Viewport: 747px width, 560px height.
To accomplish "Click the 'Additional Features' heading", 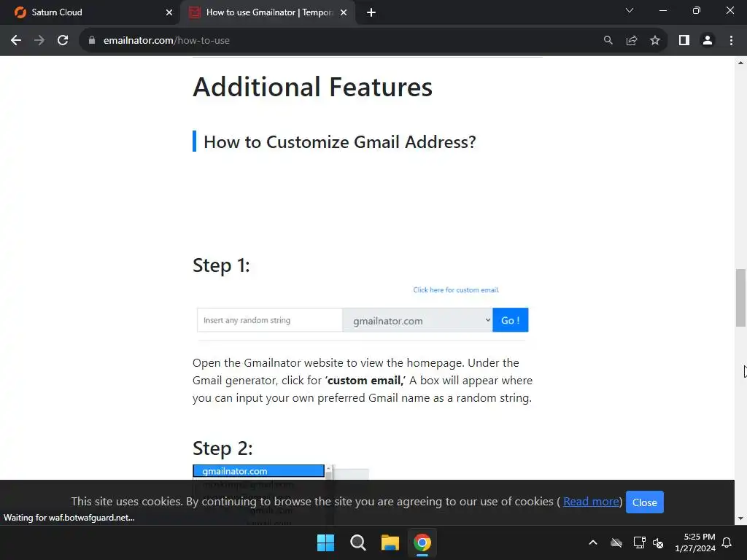I will tap(312, 87).
